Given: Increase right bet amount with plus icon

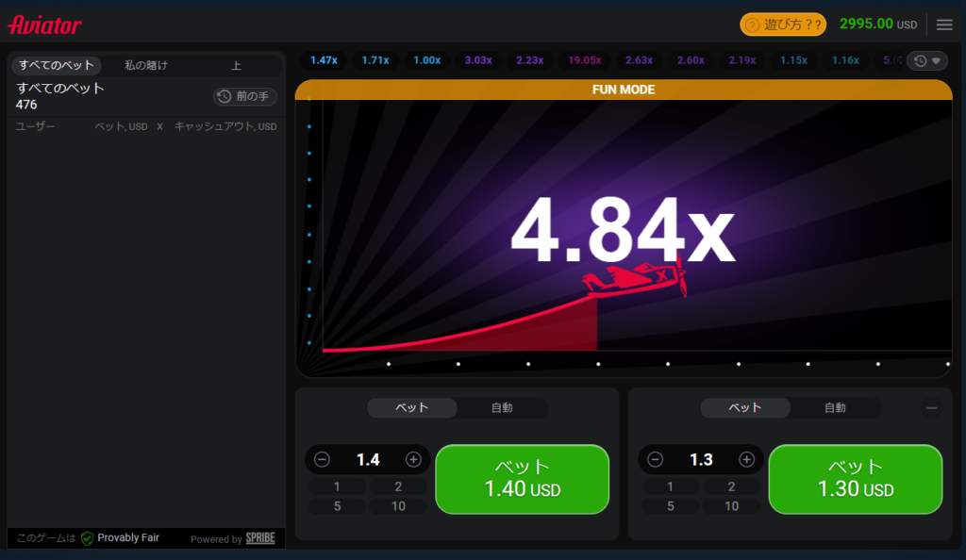Looking at the screenshot, I should (x=746, y=460).
